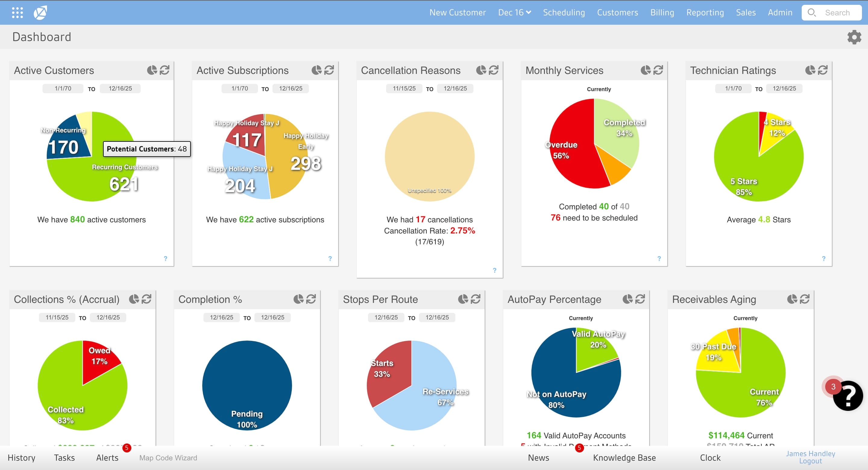Viewport: 868px width, 470px height.
Task: Open the Alerts tab in bottom bar
Action: click(107, 458)
